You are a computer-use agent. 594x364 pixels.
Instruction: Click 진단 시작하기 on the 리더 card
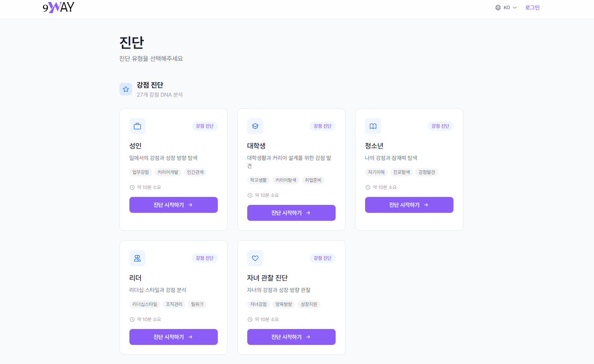pyautogui.click(x=173, y=337)
